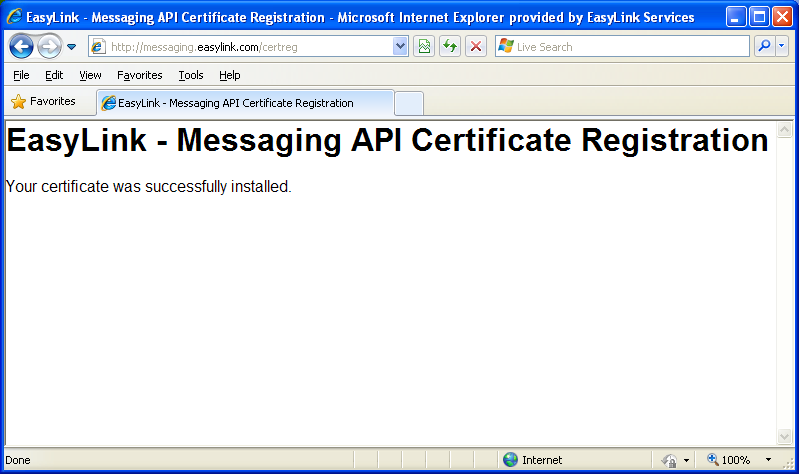Close the Internet Explorer window
Screen dimensions: 799x474
[x=782, y=17]
